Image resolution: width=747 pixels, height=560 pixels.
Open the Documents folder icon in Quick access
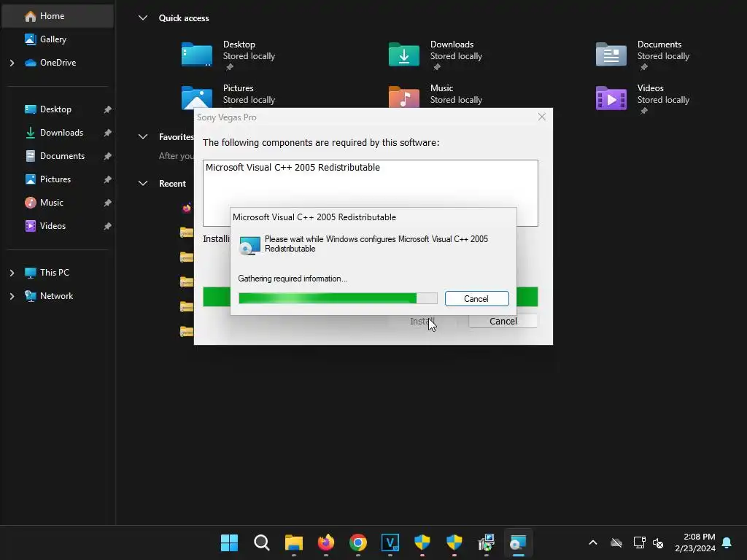(x=611, y=54)
